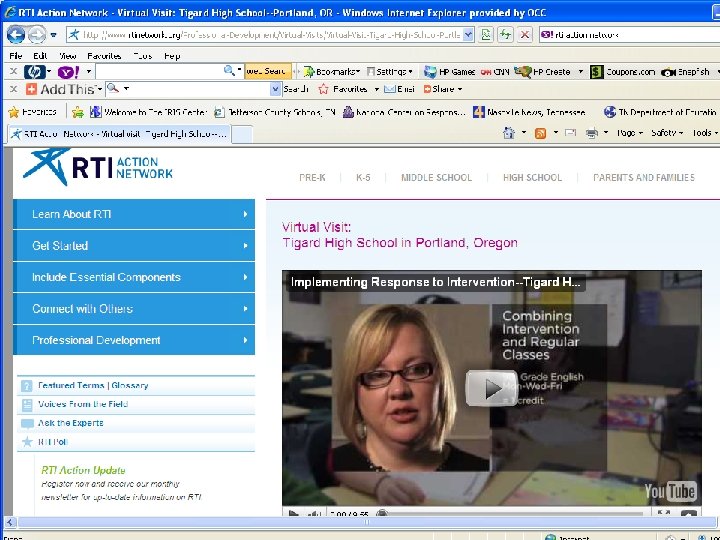
Task: Open the RTI Action Update newsletter link
Action: pyautogui.click(x=83, y=470)
